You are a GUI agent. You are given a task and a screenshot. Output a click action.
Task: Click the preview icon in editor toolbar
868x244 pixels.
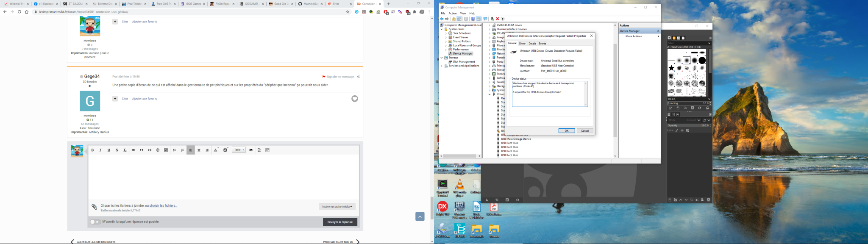(259, 150)
